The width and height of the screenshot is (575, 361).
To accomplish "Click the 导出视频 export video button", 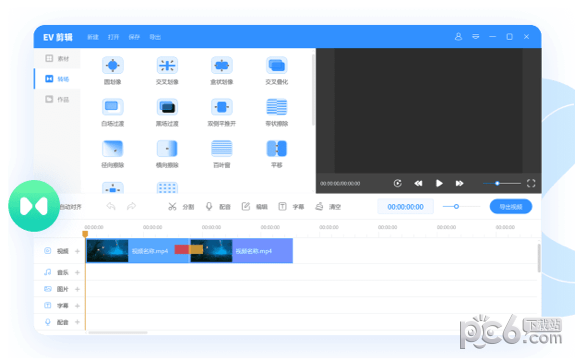I will [511, 207].
